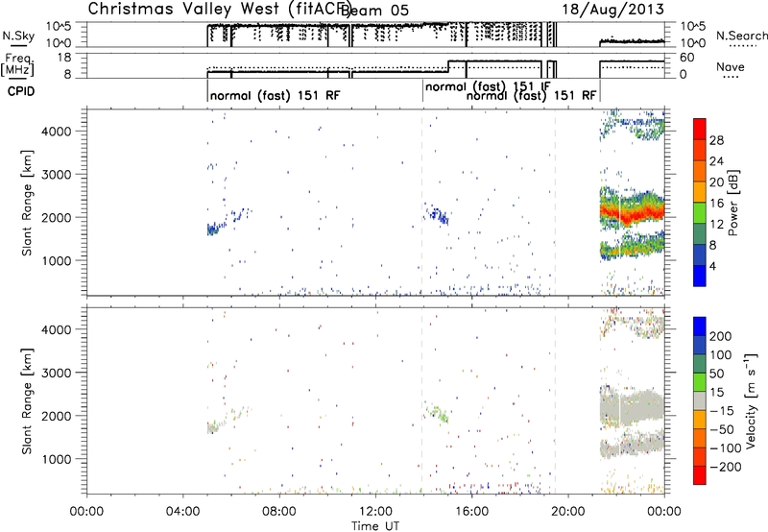Click the "24" power colorbar label

tap(716, 161)
